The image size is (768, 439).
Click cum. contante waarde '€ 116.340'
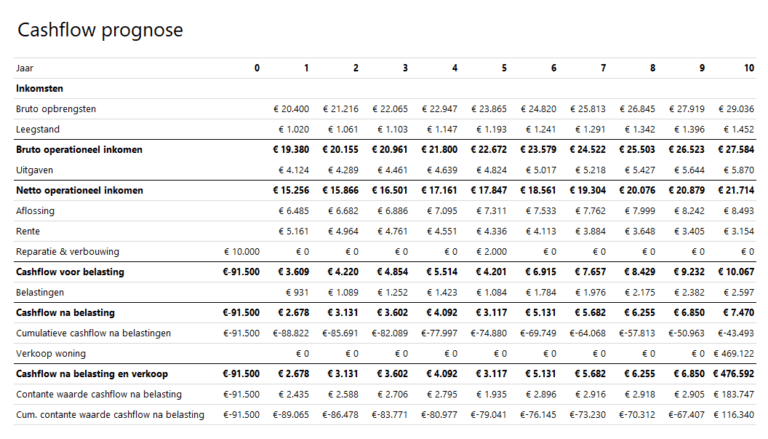pos(734,415)
